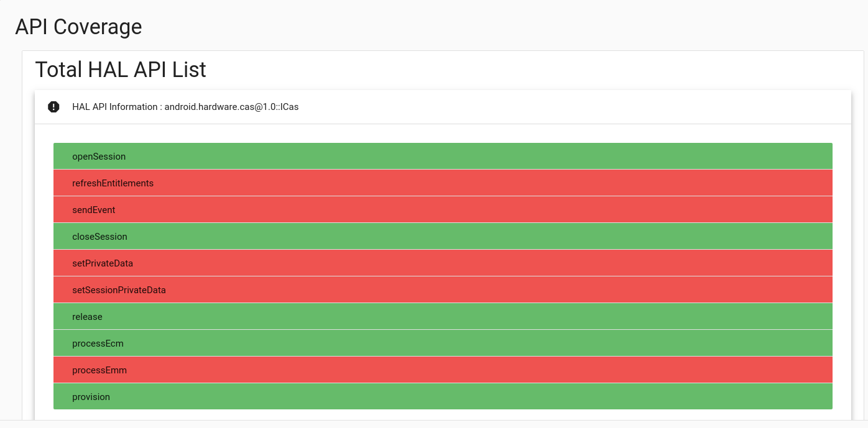Click the alert icon beside HAL API Information

pos(53,107)
